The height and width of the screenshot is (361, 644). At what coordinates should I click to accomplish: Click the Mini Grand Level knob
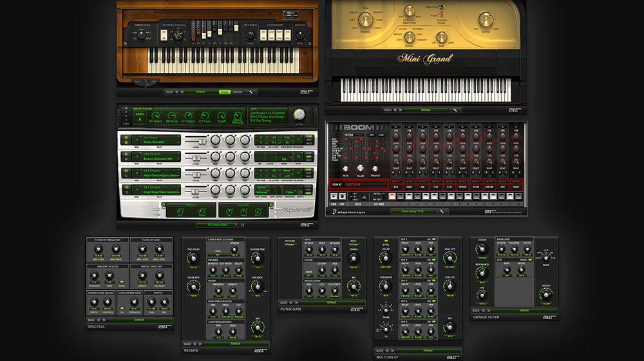click(x=486, y=19)
